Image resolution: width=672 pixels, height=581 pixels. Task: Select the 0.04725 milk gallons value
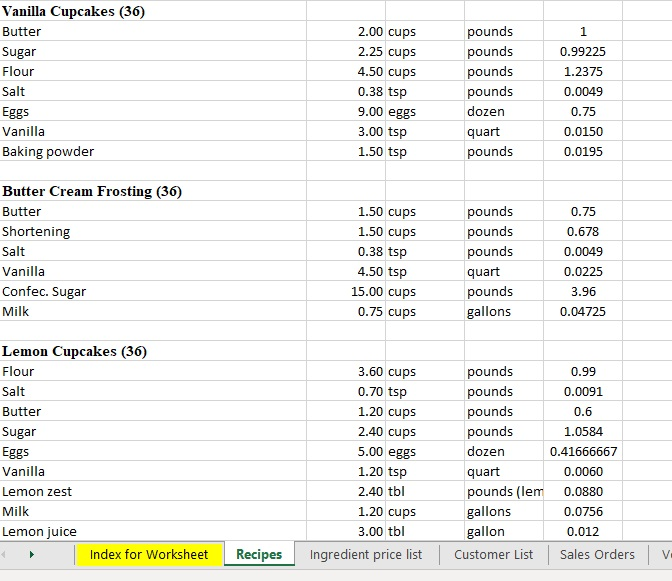[583, 311]
